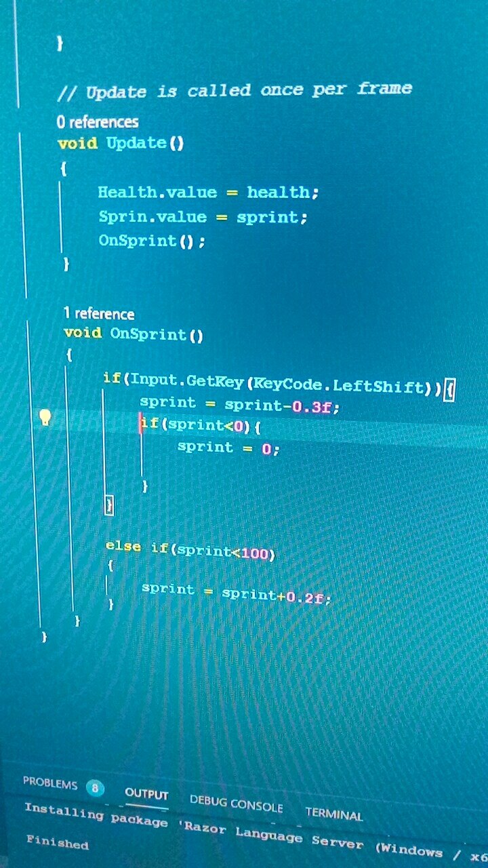Image resolution: width=488 pixels, height=868 pixels.
Task: Click the 'void OnSprint()' method declaration
Action: [x=134, y=334]
